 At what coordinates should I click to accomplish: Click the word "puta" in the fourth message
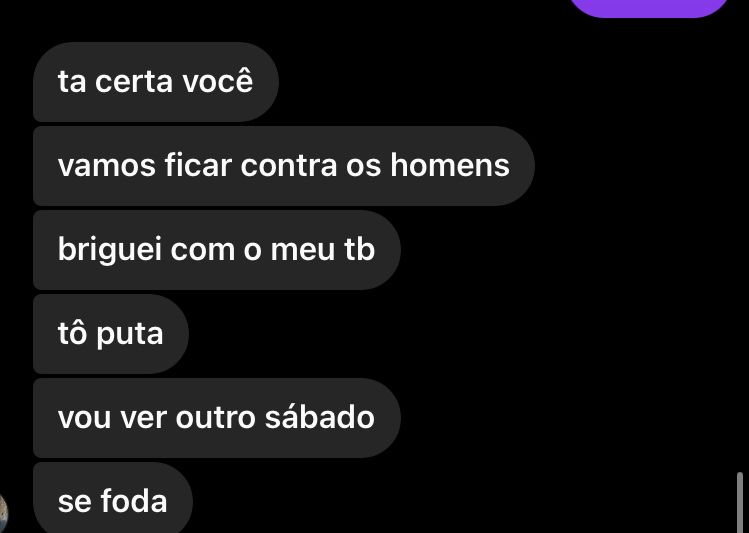(130, 336)
